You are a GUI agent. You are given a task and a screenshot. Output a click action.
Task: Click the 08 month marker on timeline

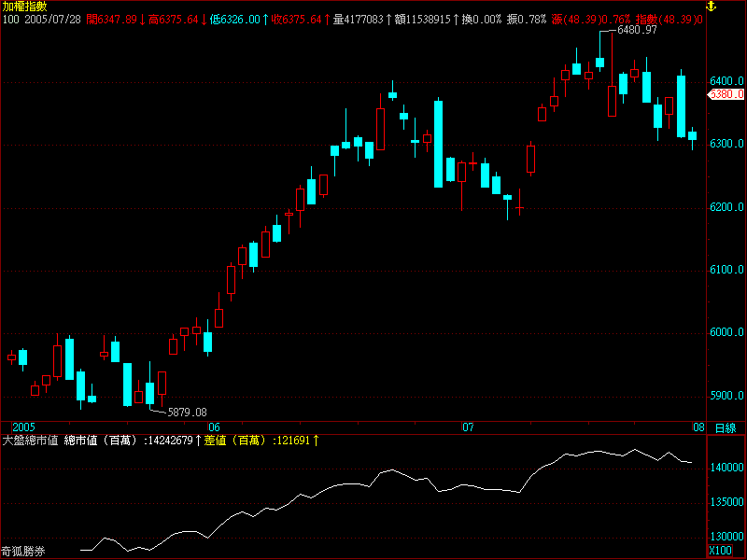[x=698, y=427]
